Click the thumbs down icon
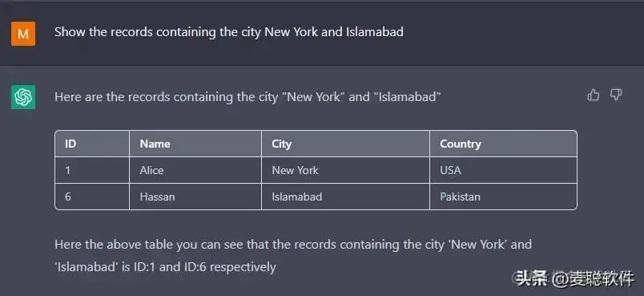 coord(616,95)
